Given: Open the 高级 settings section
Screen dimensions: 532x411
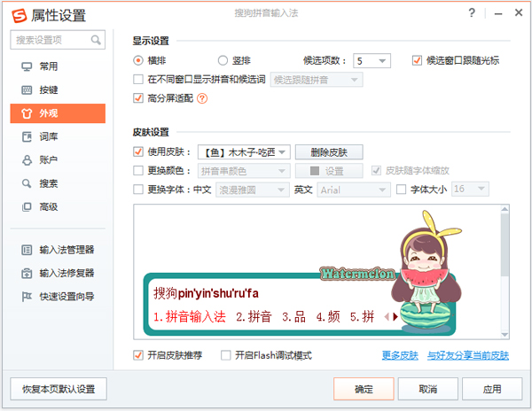Looking at the screenshot, I should (58, 206).
